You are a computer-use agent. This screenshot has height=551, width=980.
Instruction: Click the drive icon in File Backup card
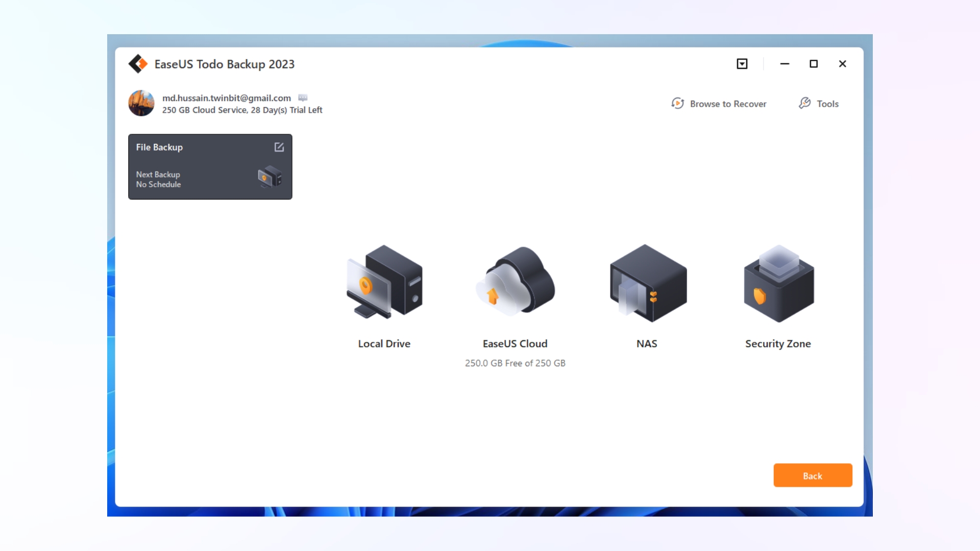[269, 177]
